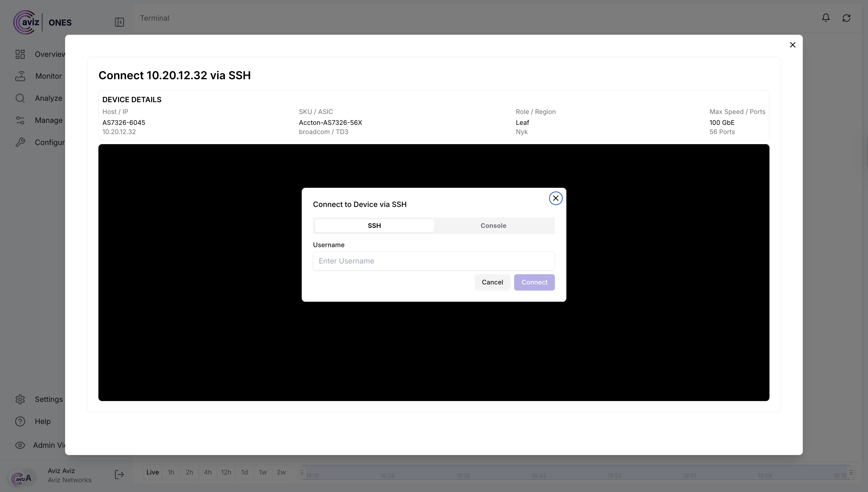Screen dimensions: 868x492
Task: Toggle the Admin View eye icon
Action: click(20, 445)
